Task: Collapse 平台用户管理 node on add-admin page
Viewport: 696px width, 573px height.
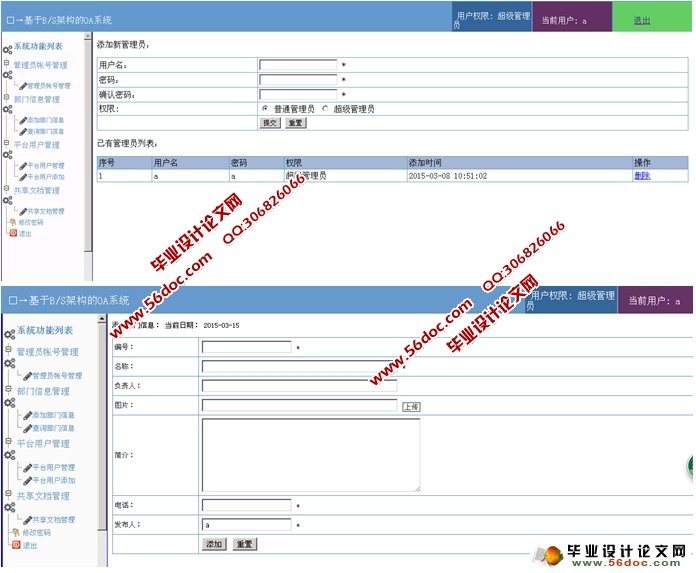Action: 6,143
